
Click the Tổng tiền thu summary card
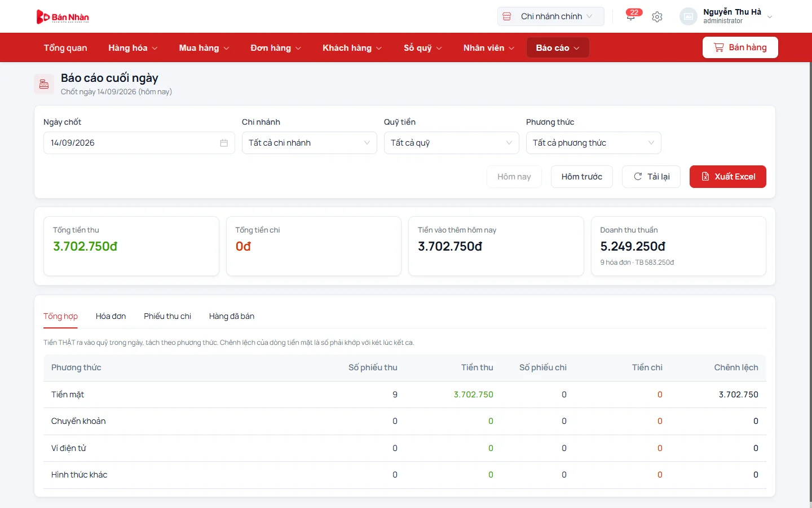(131, 246)
